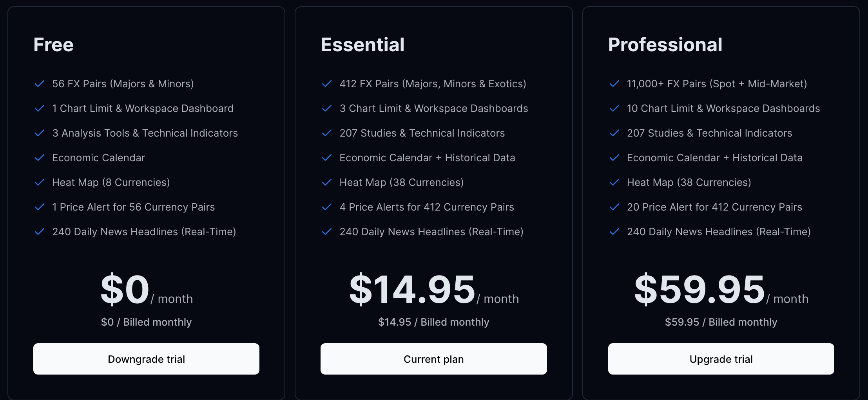Screen dimensions: 868x400
Task: Click checkmark beside Essential 207 Studies
Action: [327, 133]
